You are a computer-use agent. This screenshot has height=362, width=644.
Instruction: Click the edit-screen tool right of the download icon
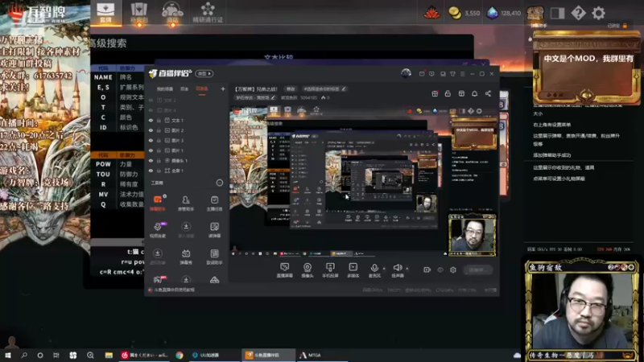coord(214,230)
